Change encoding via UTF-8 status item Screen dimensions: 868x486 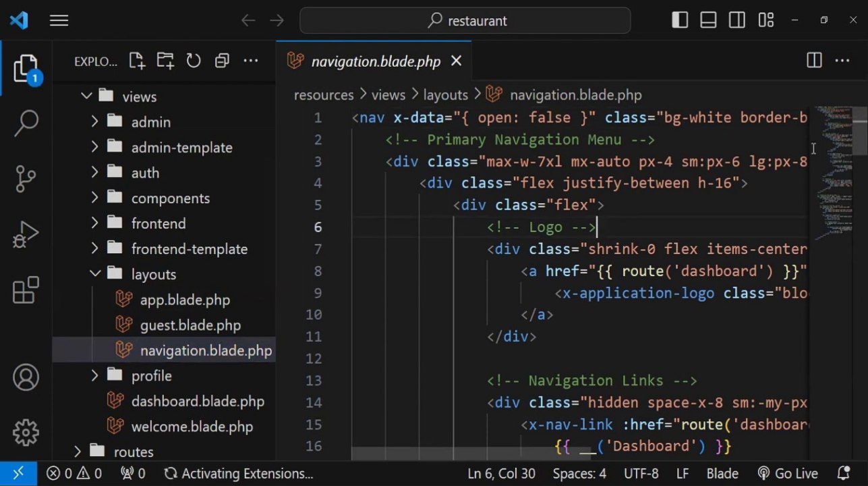point(641,474)
